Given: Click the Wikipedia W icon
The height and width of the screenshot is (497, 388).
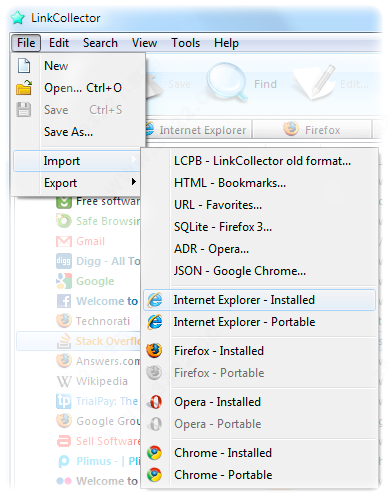Looking at the screenshot, I should (x=64, y=381).
